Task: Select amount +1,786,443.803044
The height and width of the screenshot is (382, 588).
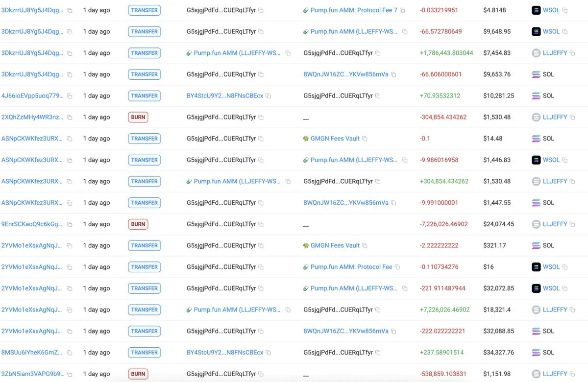Action: (x=446, y=53)
